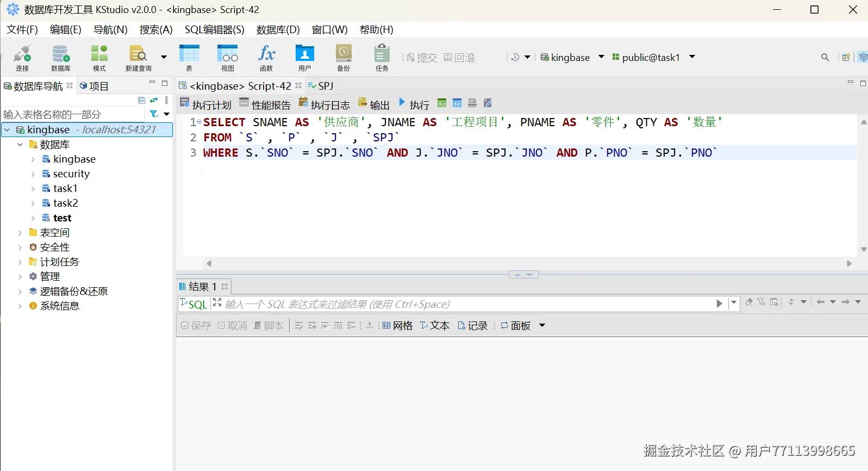Image resolution: width=868 pixels, height=471 pixels.
Task: Switch to the 项目 tab
Action: click(x=94, y=86)
